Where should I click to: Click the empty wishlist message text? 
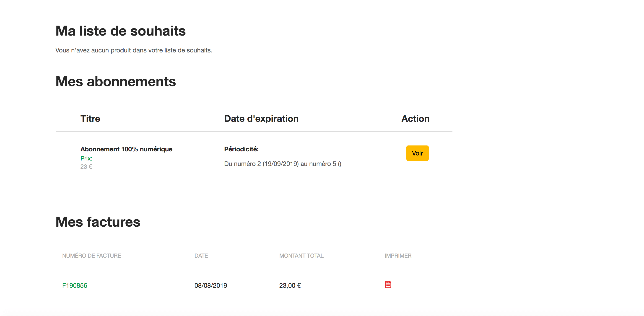click(x=133, y=50)
